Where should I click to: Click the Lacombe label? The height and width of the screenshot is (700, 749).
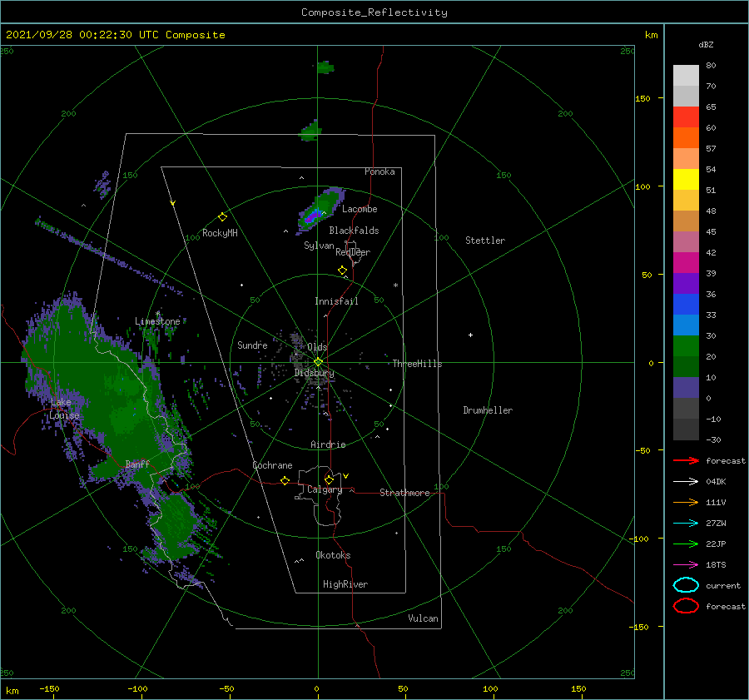pos(360,209)
